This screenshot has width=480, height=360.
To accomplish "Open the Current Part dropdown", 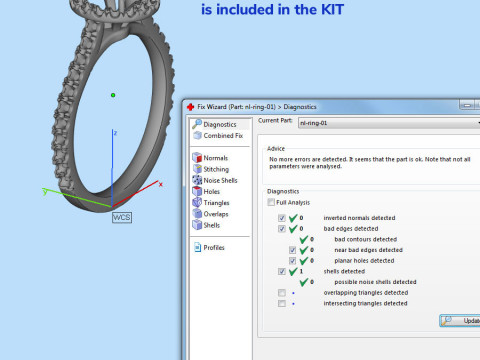I will tap(389, 123).
